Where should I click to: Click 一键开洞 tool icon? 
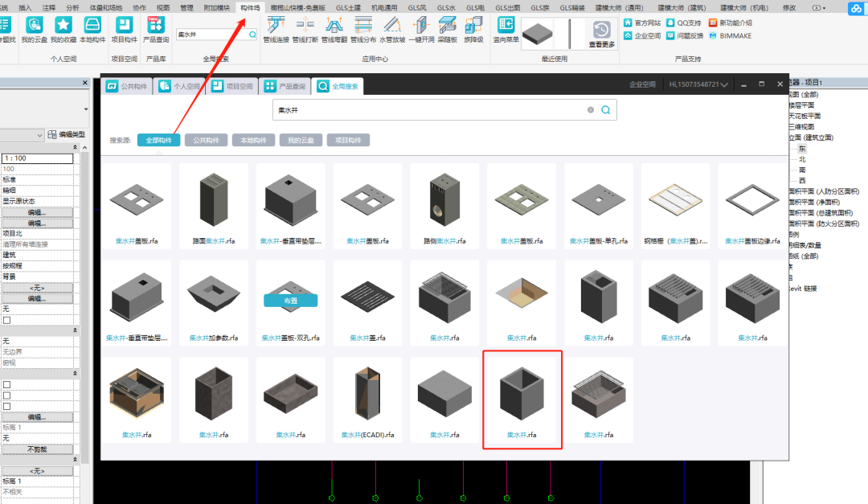pyautogui.click(x=421, y=30)
